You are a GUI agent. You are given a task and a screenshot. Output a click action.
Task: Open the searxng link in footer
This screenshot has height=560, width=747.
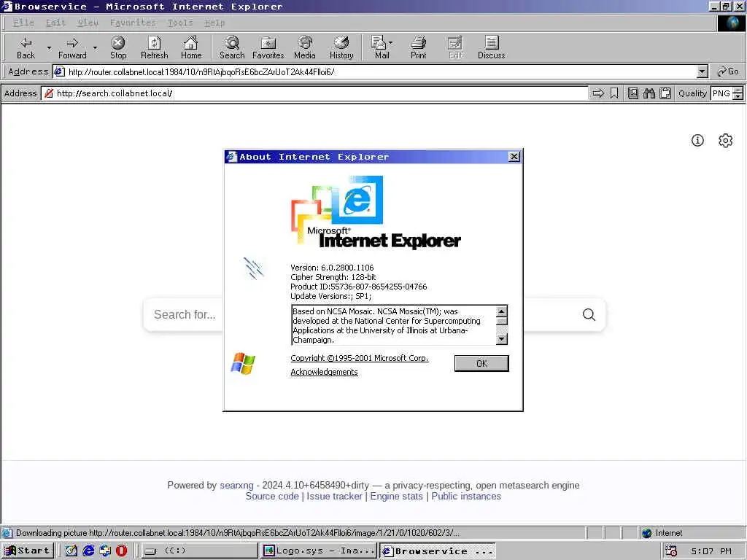tap(236, 485)
